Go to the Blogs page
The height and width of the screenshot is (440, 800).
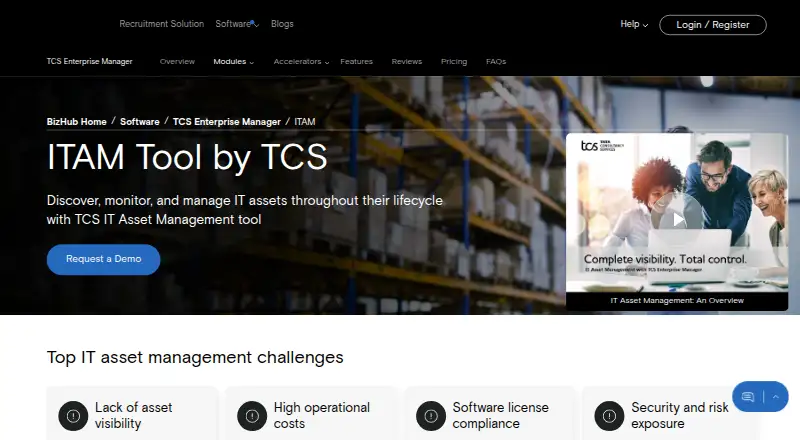(x=282, y=24)
